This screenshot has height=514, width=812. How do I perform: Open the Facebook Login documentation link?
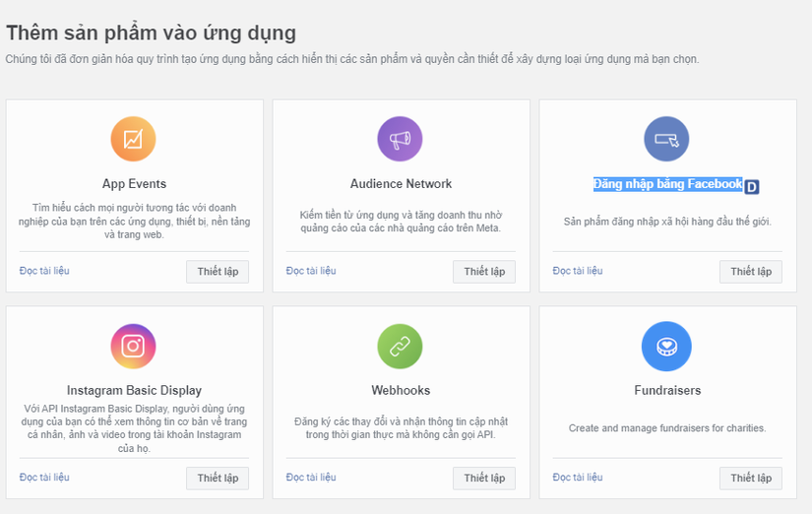click(578, 271)
